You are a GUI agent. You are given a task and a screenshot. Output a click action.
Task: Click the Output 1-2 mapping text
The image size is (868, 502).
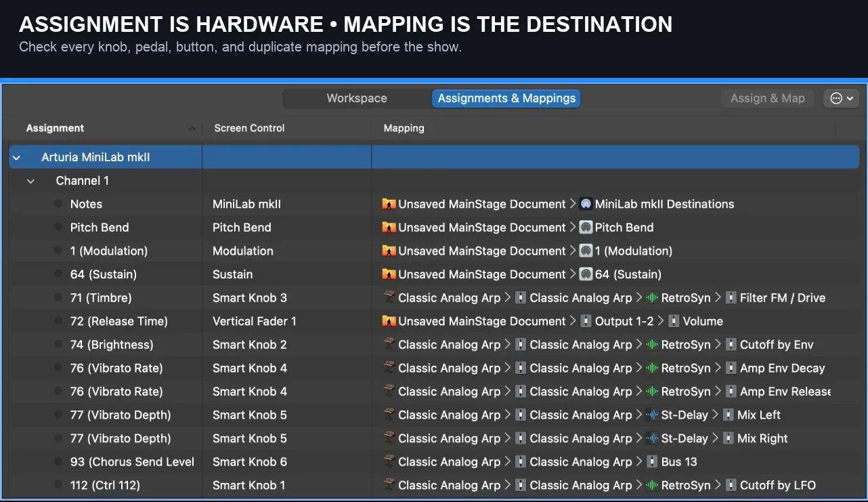click(x=624, y=321)
